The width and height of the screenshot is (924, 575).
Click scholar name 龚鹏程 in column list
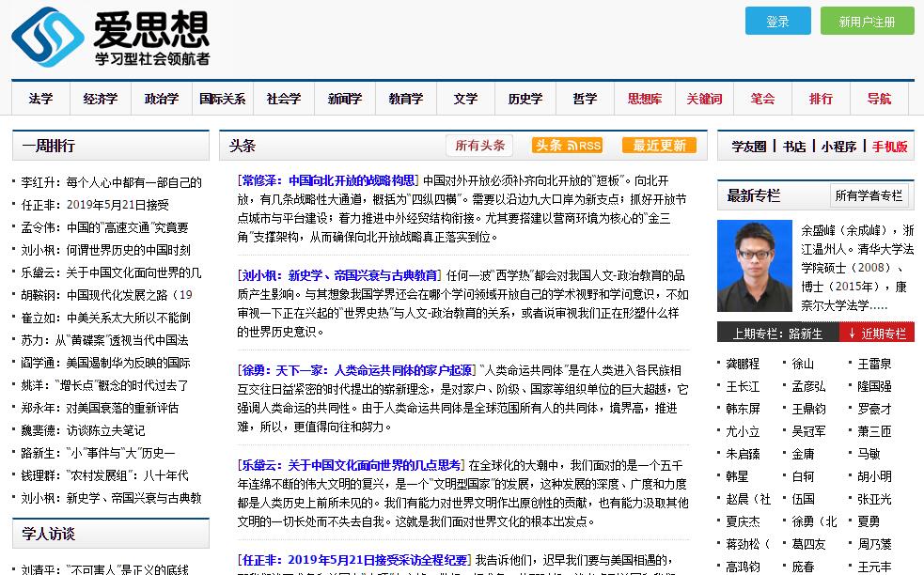(743, 364)
